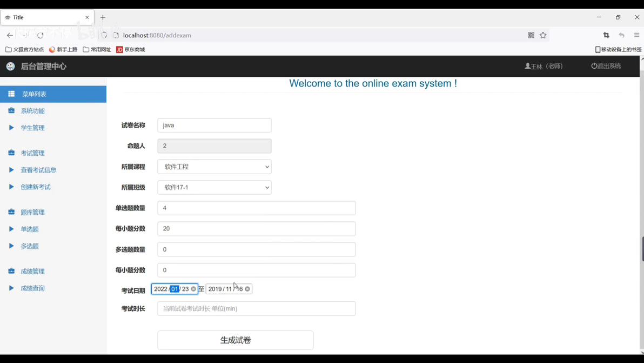Open 单选题 in the sidebar
644x363 pixels.
click(x=30, y=229)
